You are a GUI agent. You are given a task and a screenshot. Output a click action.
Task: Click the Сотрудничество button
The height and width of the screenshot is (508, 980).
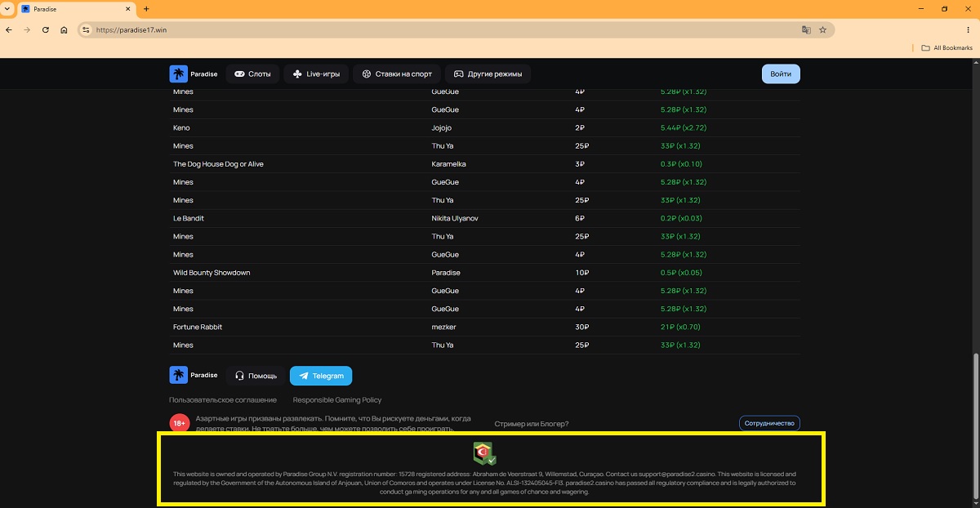[769, 423]
